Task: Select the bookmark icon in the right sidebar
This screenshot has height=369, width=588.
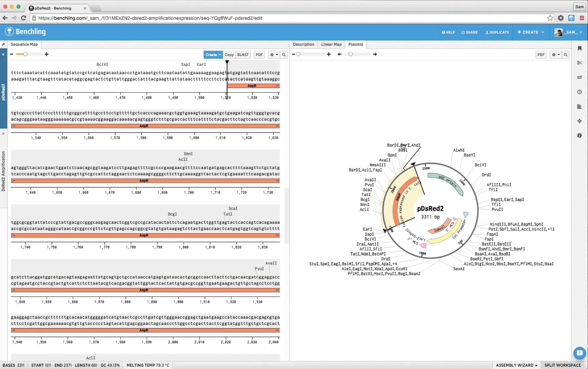Action: [x=579, y=49]
